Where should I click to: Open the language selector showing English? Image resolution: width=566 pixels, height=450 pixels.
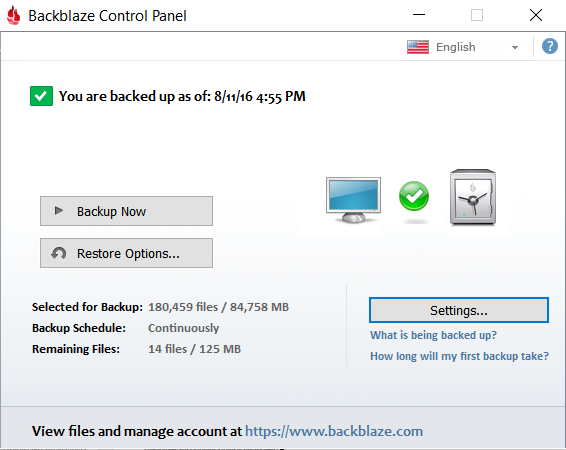[464, 47]
